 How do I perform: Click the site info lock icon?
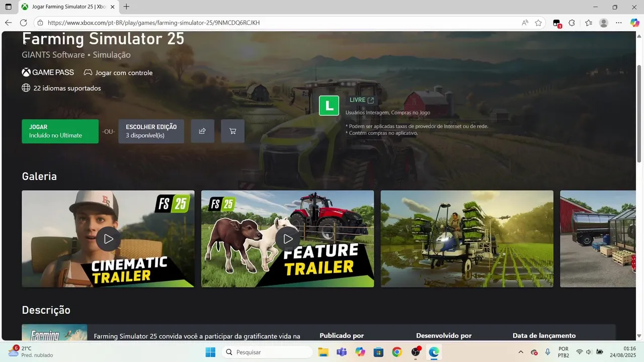coord(40,23)
